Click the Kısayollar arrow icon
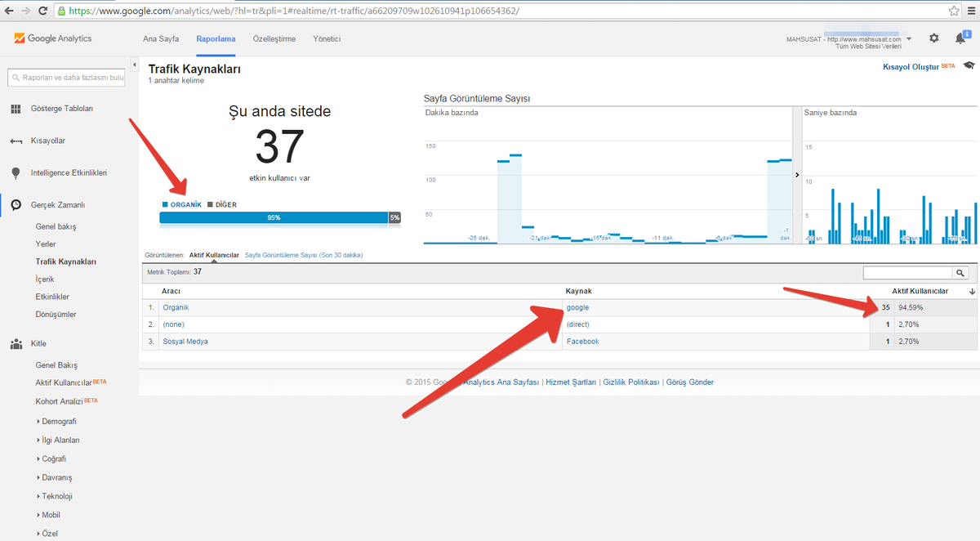 pyautogui.click(x=16, y=141)
